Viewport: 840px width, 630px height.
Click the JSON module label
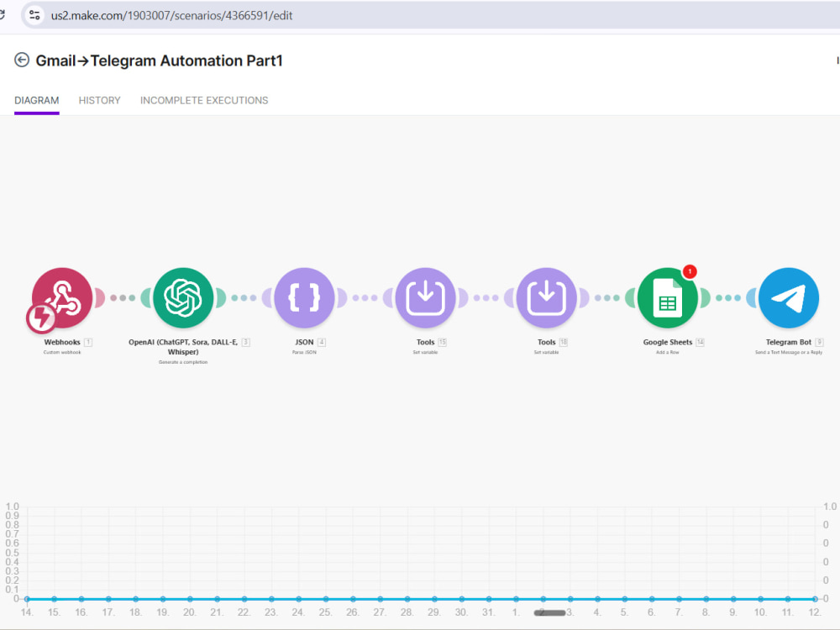point(304,342)
